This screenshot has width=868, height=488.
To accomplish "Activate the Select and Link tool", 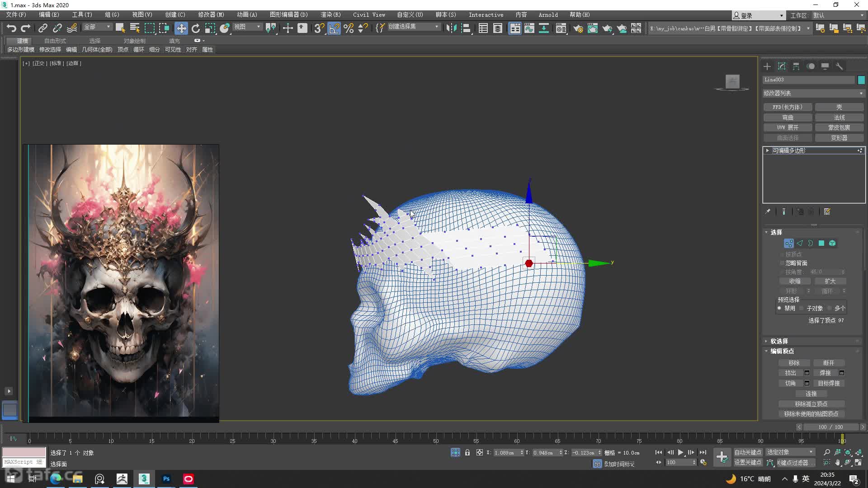I will 42,28.
